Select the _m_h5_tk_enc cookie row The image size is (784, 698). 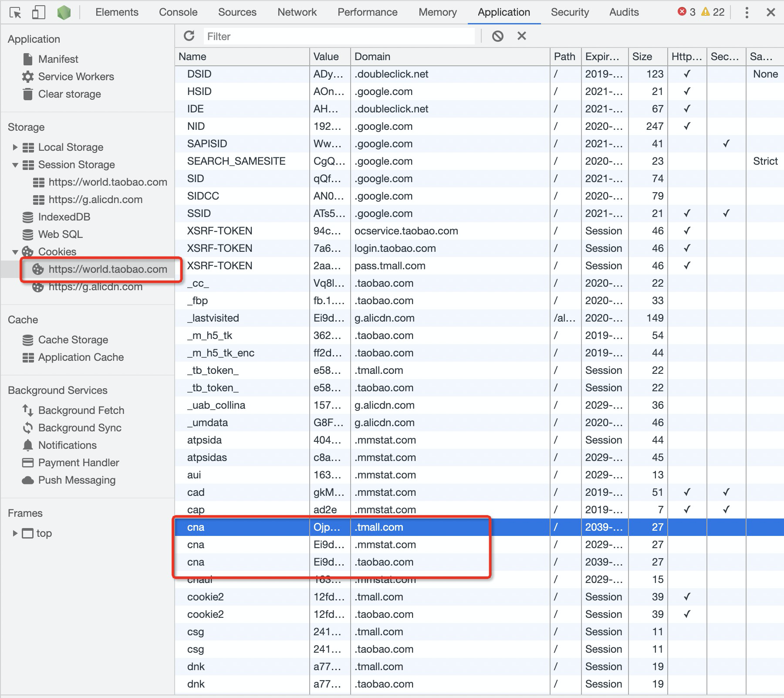click(x=479, y=353)
